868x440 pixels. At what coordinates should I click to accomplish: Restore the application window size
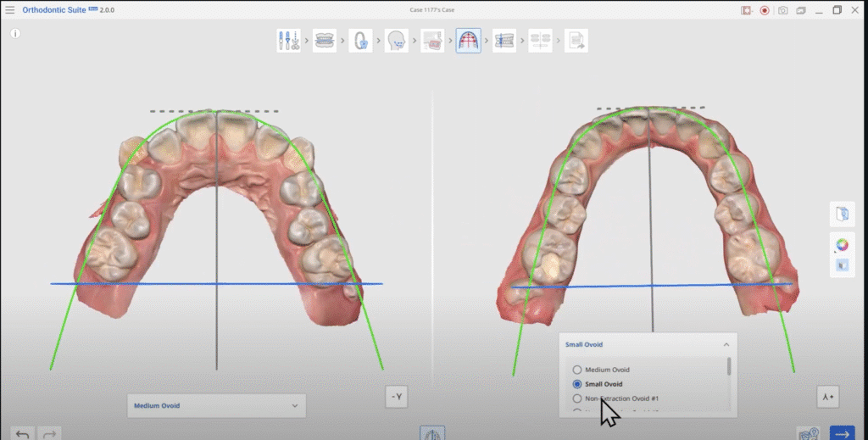pyautogui.click(x=837, y=10)
